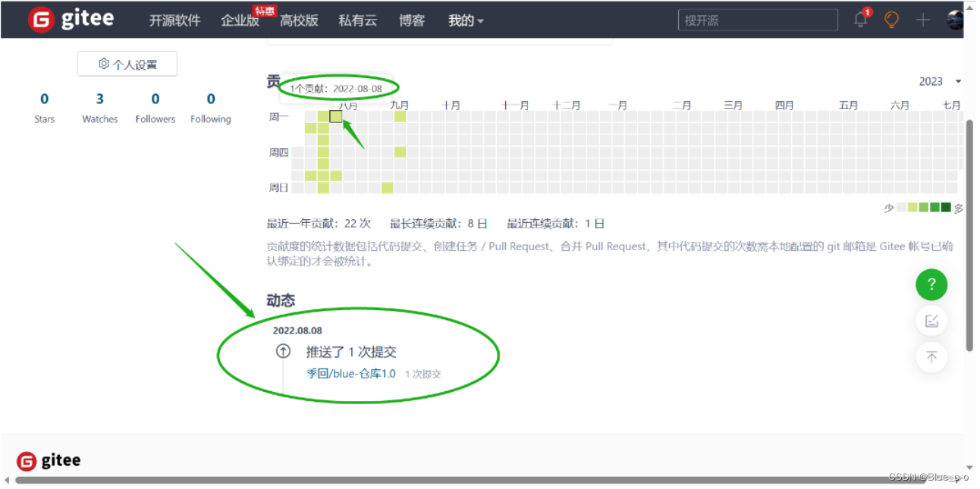Open the 博客 menu item

pos(412,20)
